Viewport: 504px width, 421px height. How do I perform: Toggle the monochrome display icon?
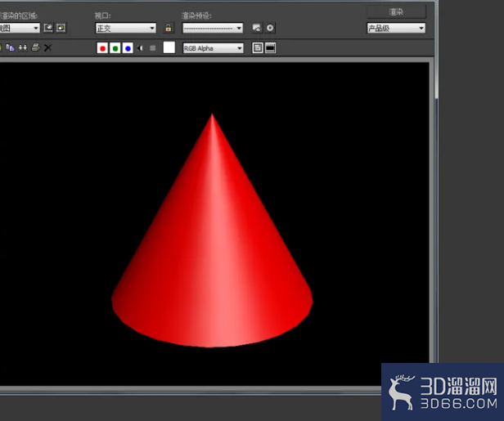[x=153, y=48]
